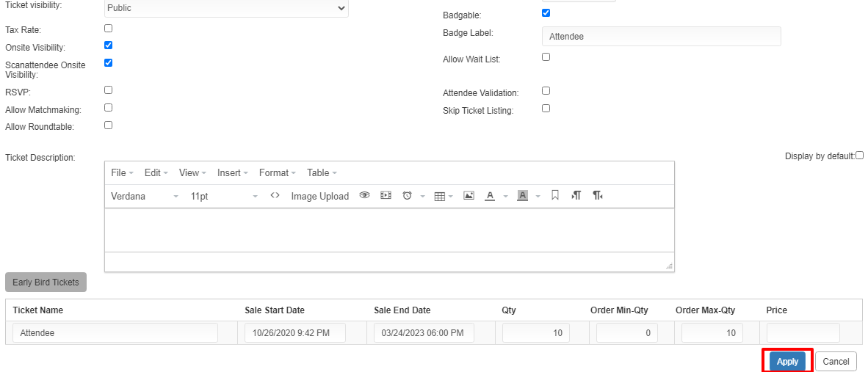Click the Image Upload button
The image size is (868, 372).
pyautogui.click(x=320, y=196)
